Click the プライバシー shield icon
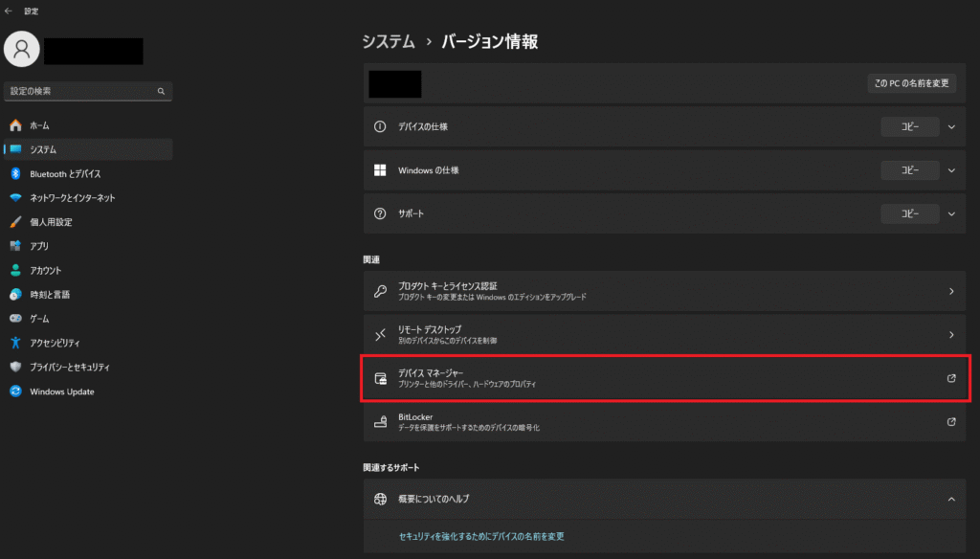 15,367
